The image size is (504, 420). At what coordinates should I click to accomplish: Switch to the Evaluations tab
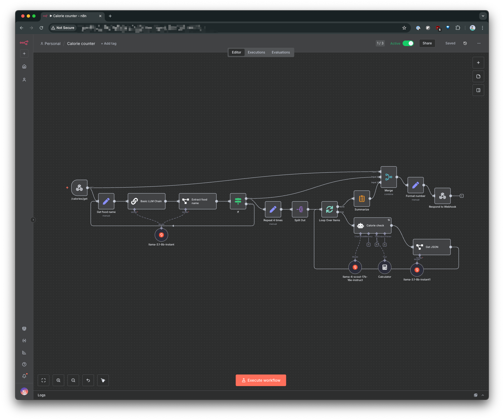coord(281,52)
